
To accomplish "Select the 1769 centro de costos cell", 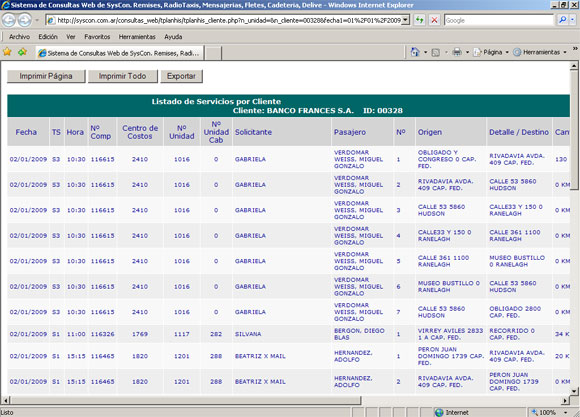I will (x=140, y=334).
